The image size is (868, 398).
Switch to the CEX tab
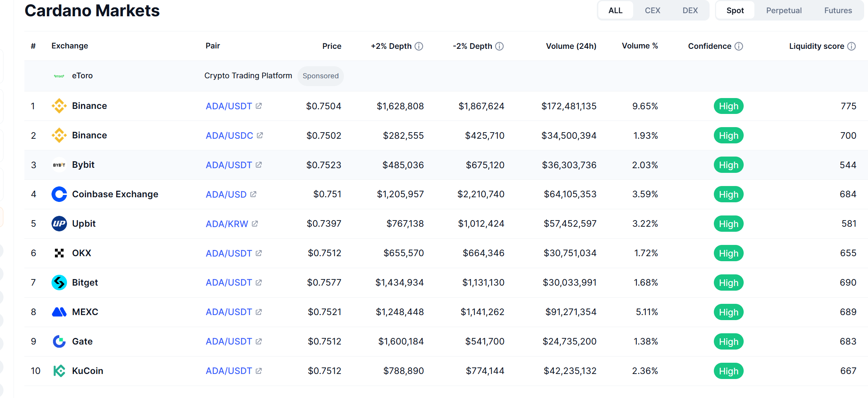point(653,10)
